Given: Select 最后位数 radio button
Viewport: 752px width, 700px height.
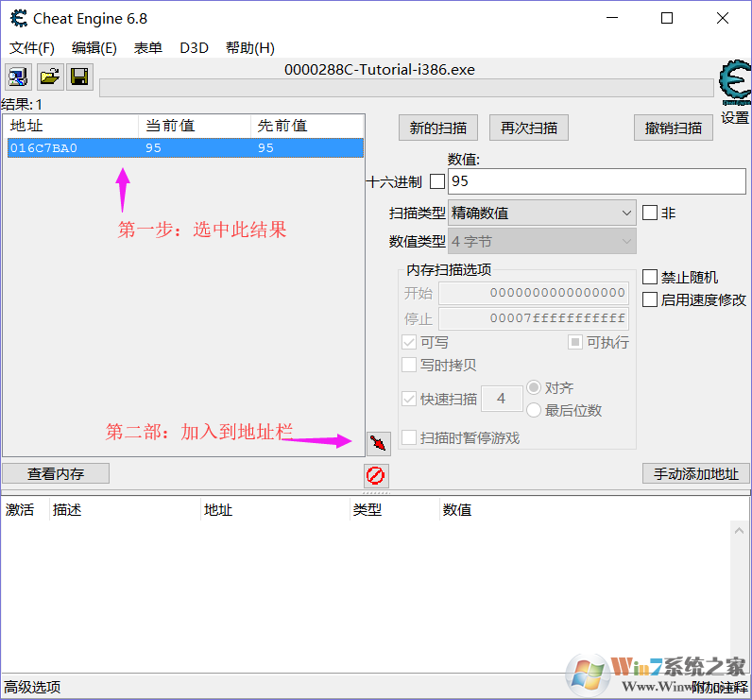Looking at the screenshot, I should tap(534, 410).
